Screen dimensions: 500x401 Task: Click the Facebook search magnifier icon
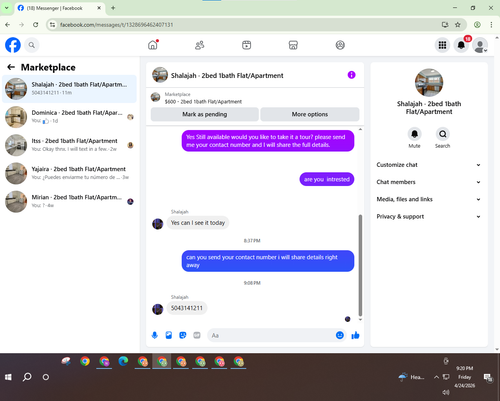coord(32,45)
